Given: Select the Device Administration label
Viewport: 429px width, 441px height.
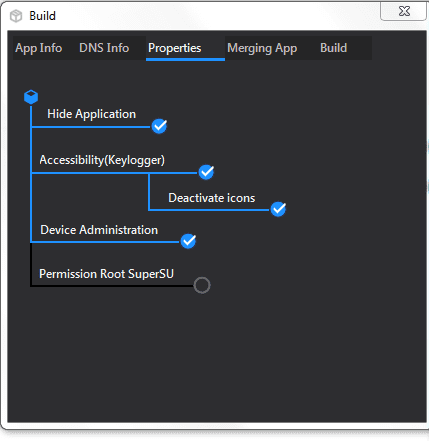Looking at the screenshot, I should point(99,230).
